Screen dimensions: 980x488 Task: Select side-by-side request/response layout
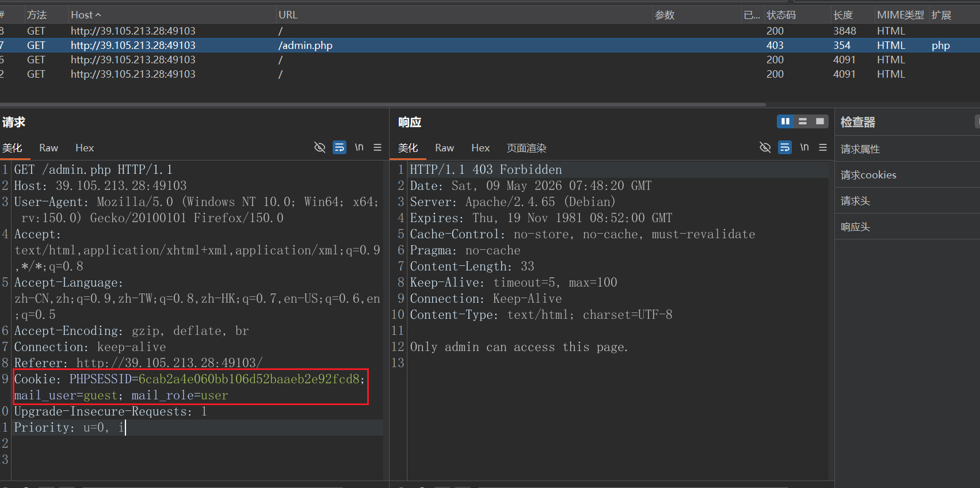pyautogui.click(x=785, y=121)
